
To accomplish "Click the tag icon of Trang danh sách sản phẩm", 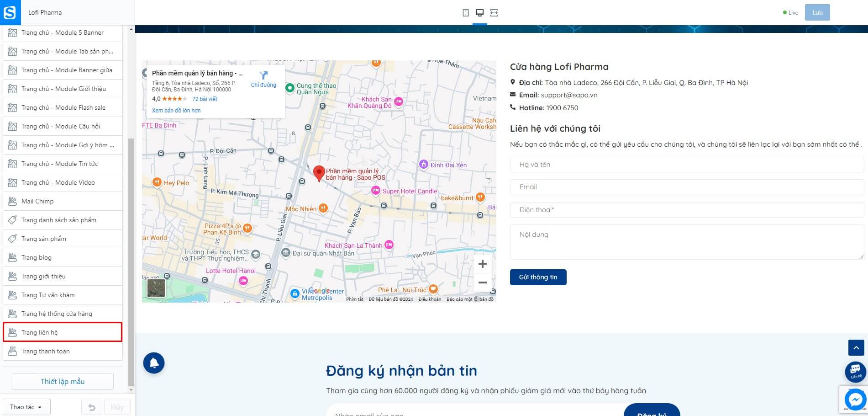I will click(12, 220).
